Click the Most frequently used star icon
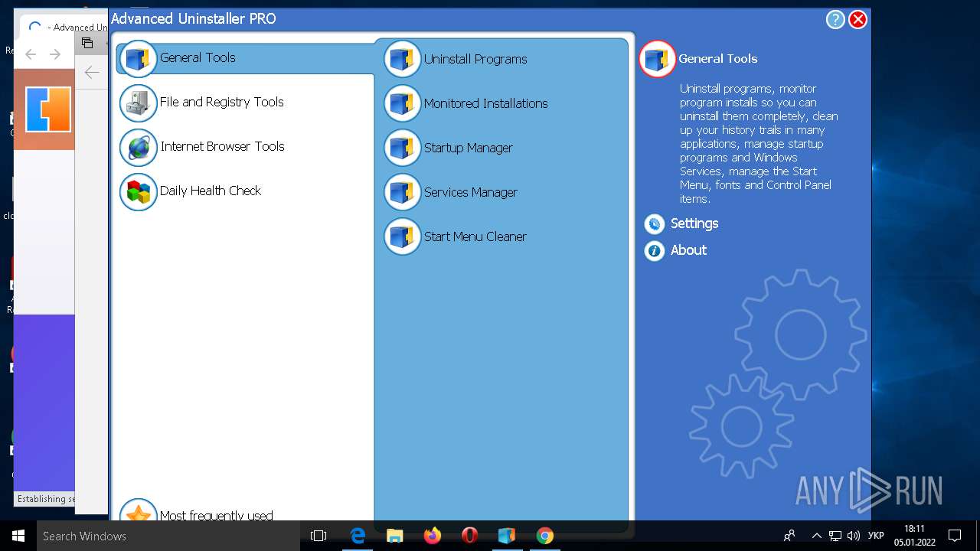Screen dimensions: 980x551 [138, 511]
